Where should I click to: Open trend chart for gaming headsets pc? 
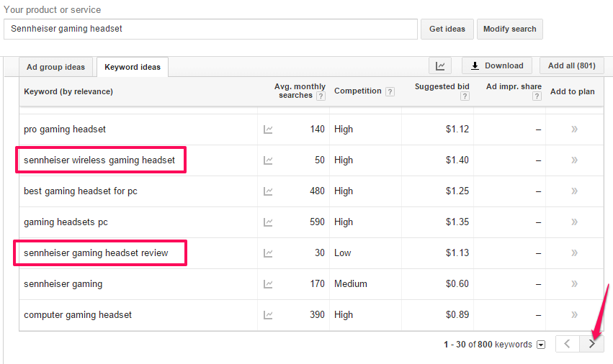point(268,222)
